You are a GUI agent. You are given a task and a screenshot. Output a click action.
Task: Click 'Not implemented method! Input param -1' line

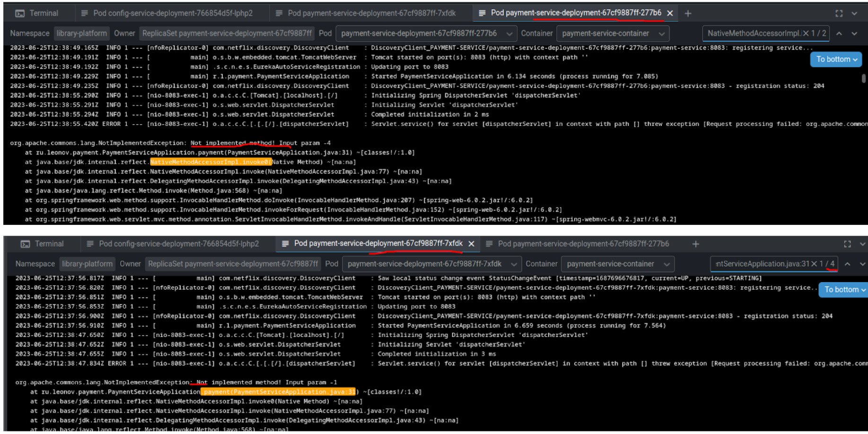point(176,382)
